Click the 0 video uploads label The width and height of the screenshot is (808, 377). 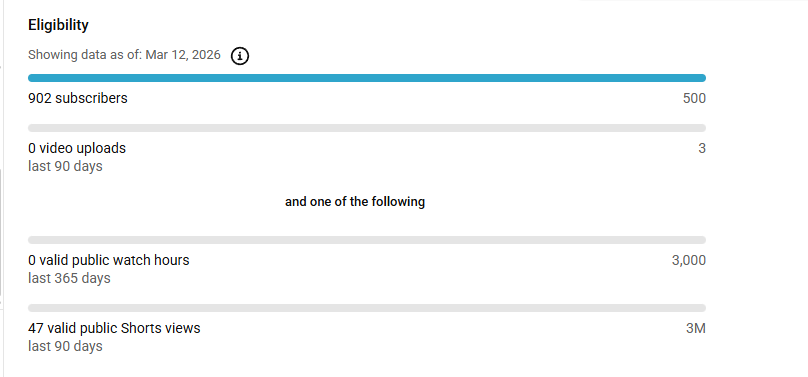click(x=77, y=148)
